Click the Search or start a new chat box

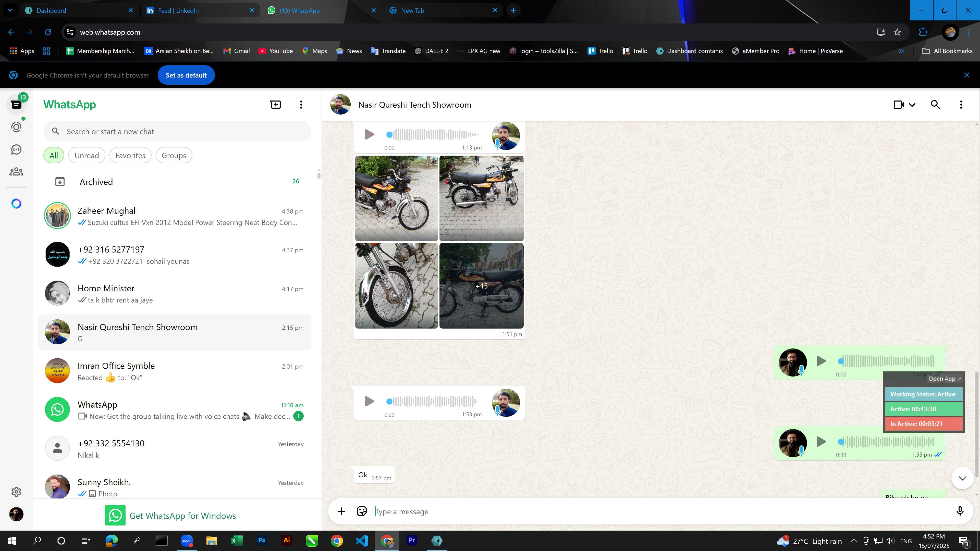(x=177, y=132)
